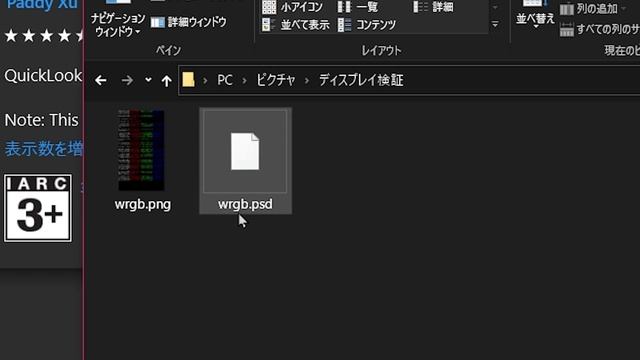Click the wrgb.png file name
The height and width of the screenshot is (360, 640).
pos(143,204)
